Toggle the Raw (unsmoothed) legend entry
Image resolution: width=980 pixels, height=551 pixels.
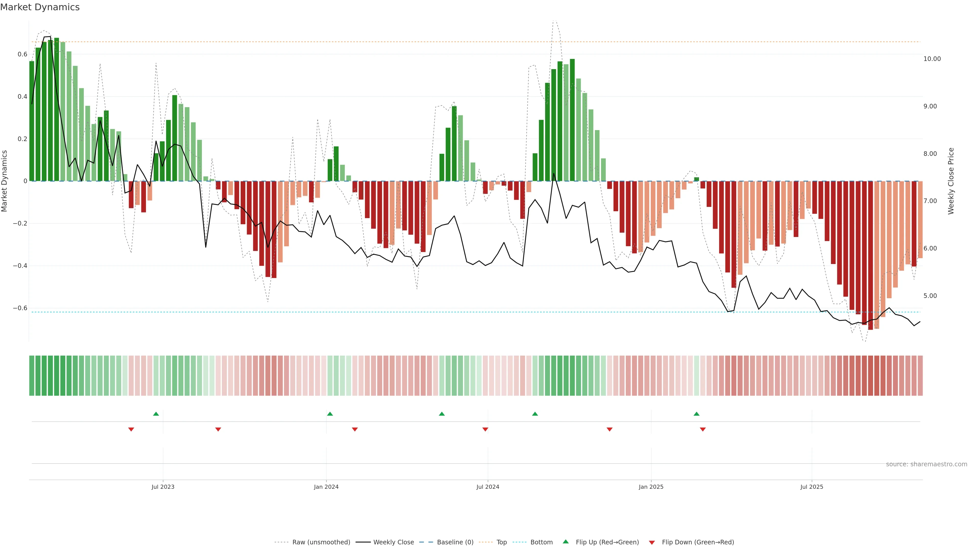point(321,542)
